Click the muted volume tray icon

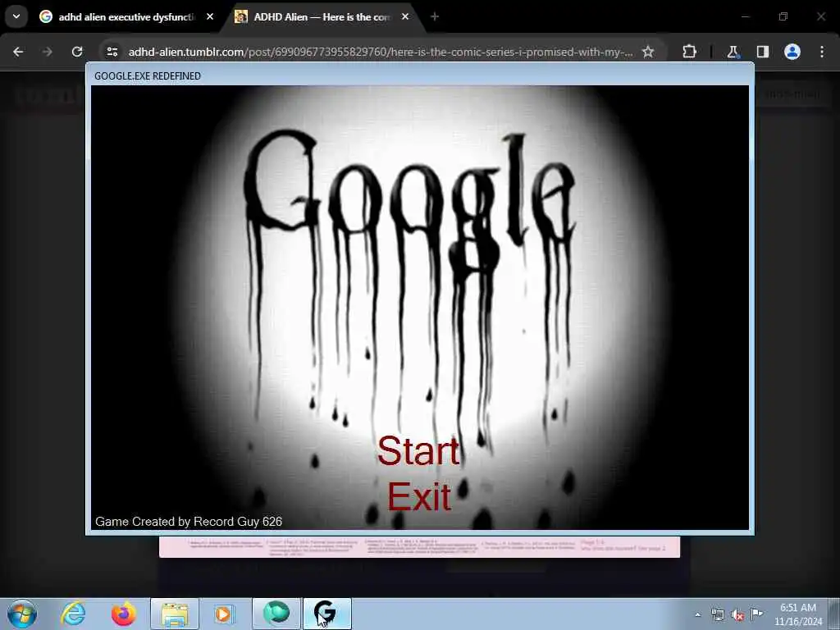(737, 614)
